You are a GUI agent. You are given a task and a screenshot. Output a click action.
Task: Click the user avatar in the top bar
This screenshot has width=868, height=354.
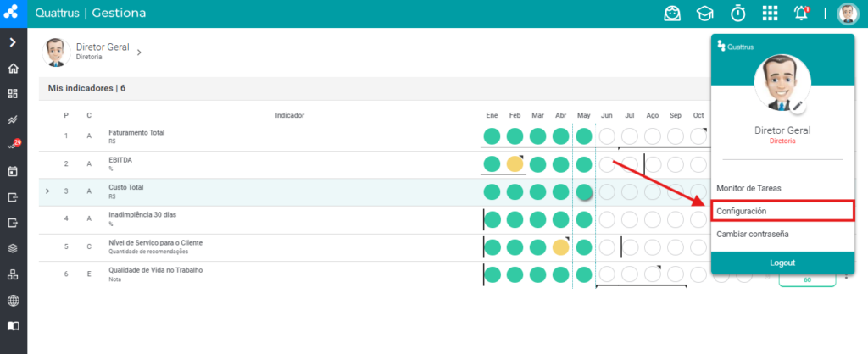848,14
